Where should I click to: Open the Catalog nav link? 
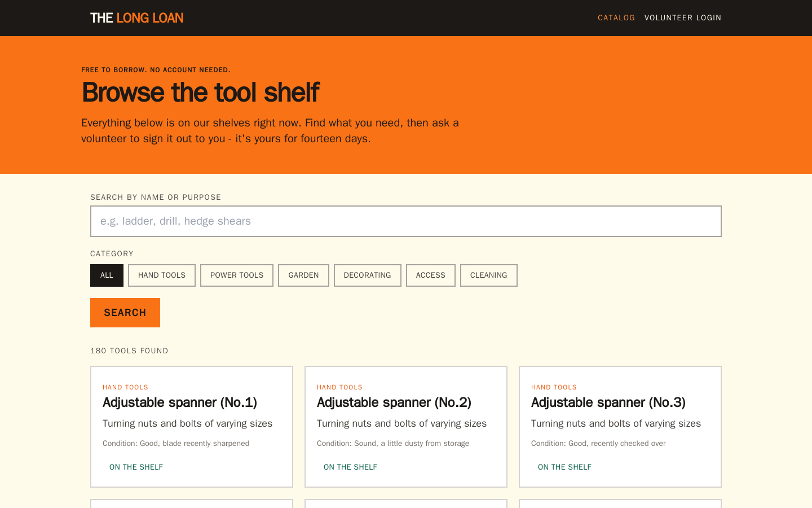pyautogui.click(x=616, y=18)
